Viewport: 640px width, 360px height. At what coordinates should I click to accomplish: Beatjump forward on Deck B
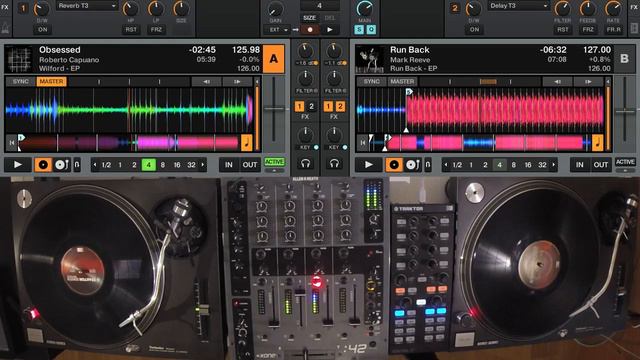tap(588, 82)
